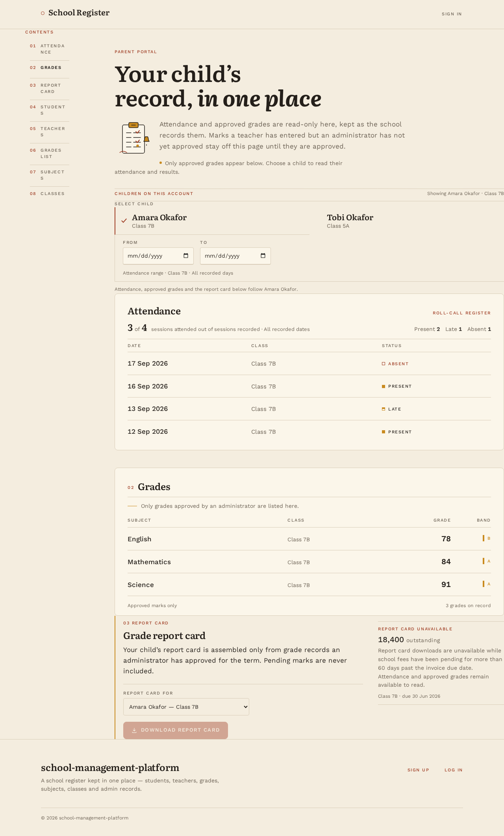The width and height of the screenshot is (504, 836).
Task: Click the From date input field
Action: coord(158,256)
